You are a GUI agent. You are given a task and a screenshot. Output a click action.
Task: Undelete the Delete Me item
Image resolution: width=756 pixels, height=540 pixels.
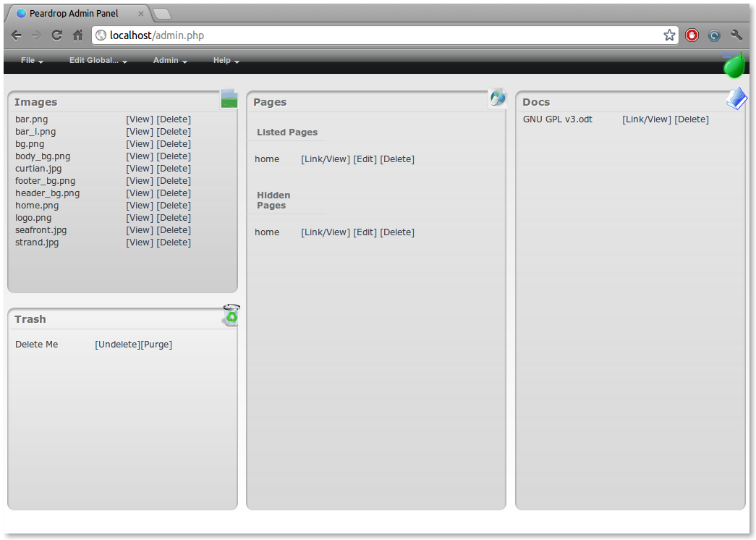tap(118, 344)
